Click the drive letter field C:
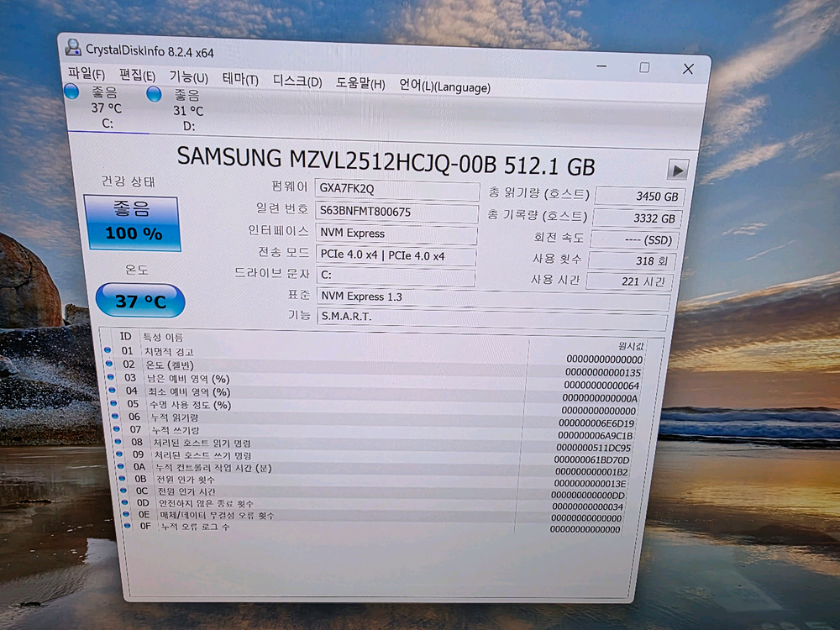Viewport: 840px width, 630px height. point(396,276)
